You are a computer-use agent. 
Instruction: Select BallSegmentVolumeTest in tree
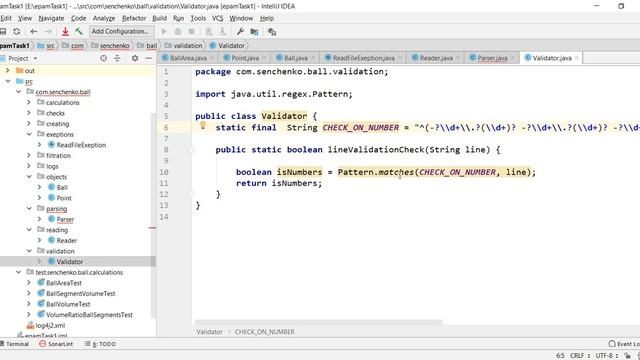pyautogui.click(x=80, y=293)
